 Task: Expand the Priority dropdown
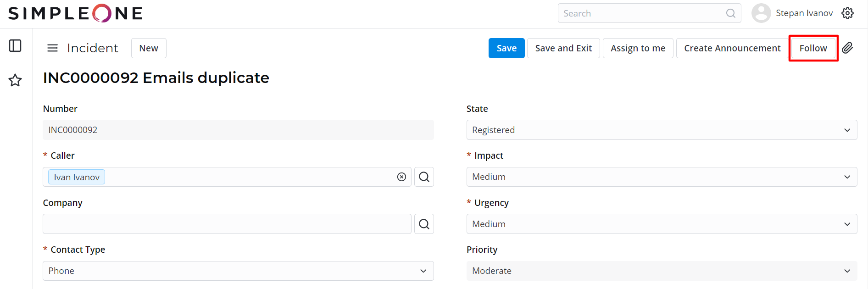coord(662,271)
